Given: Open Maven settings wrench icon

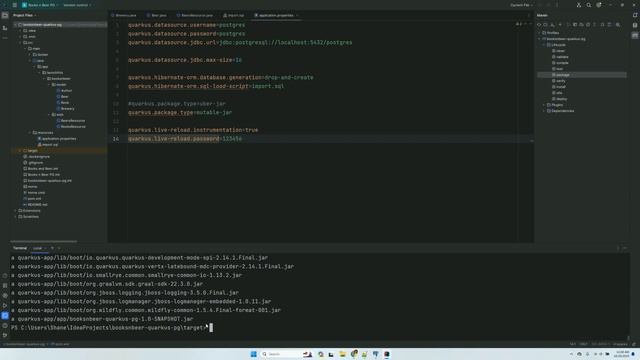Looking at the screenshot, I should pyautogui.click(x=618, y=25).
